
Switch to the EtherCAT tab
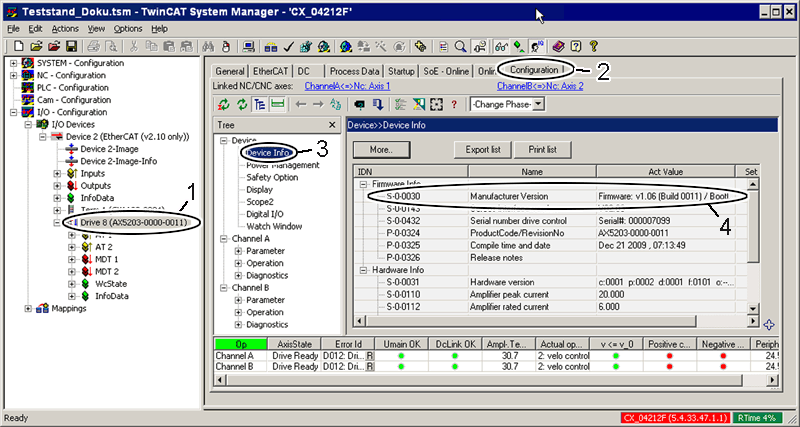pyautogui.click(x=270, y=71)
